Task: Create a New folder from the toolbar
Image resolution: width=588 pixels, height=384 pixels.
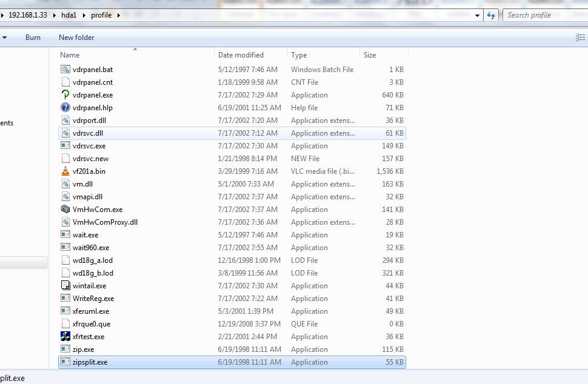Action: coord(76,38)
